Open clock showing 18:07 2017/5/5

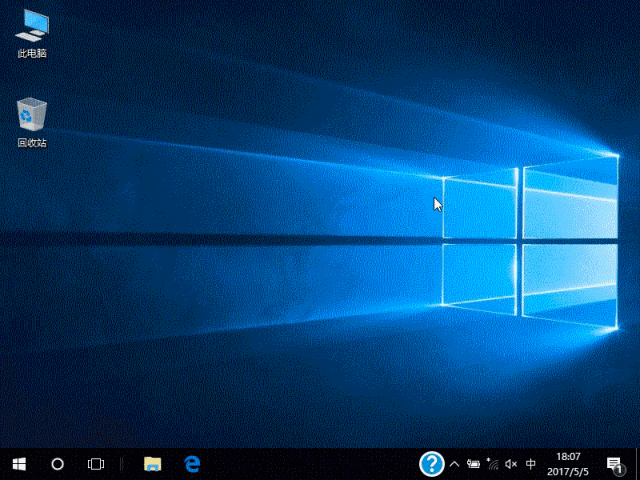click(x=568, y=464)
